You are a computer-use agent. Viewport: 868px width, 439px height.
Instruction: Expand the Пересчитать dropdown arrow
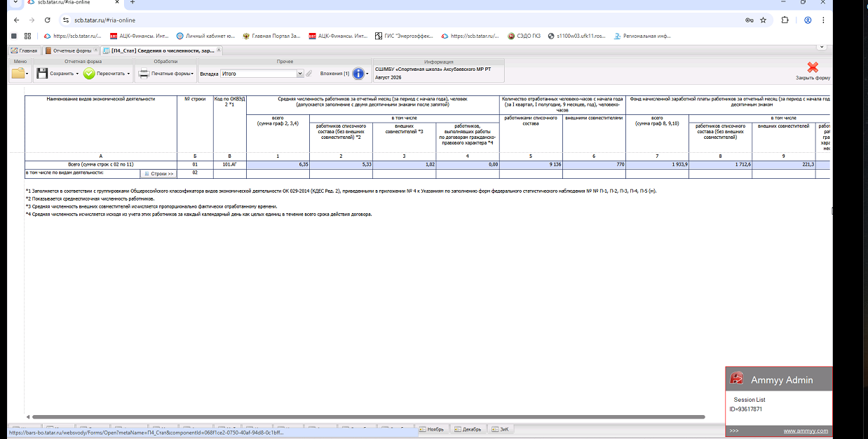128,74
